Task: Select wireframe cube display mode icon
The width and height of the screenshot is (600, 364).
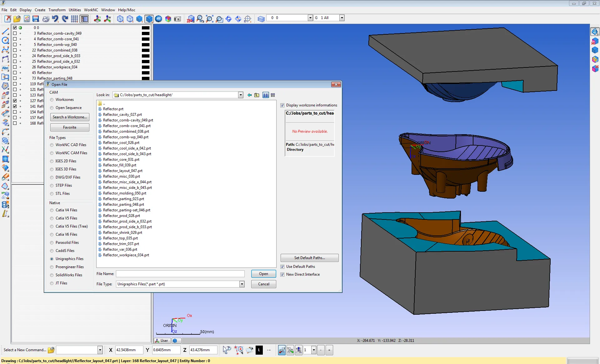Action: pos(120,19)
